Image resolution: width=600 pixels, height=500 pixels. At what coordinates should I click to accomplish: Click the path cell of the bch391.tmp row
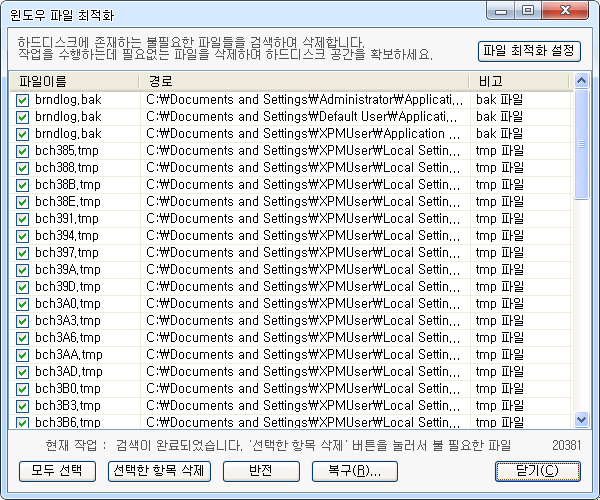303,219
